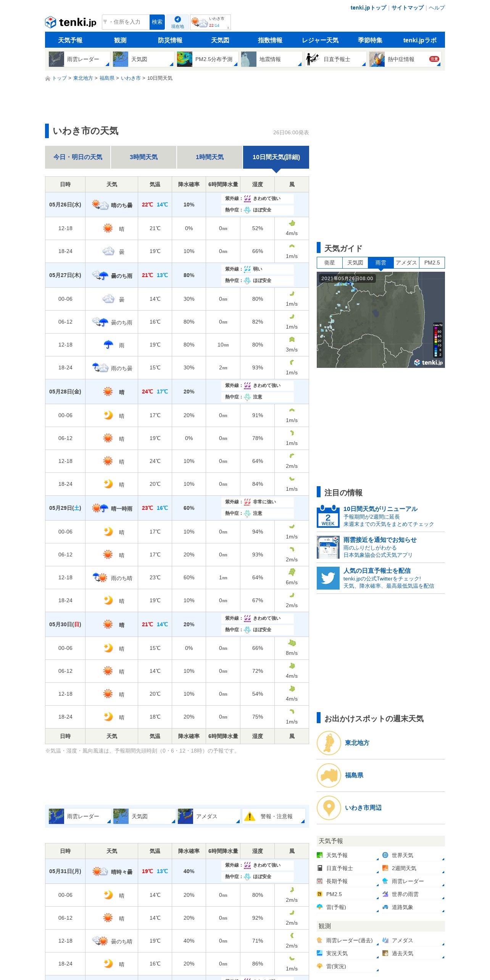Click the 世界天気 globe icon
The width and height of the screenshot is (490, 980).
(x=385, y=855)
